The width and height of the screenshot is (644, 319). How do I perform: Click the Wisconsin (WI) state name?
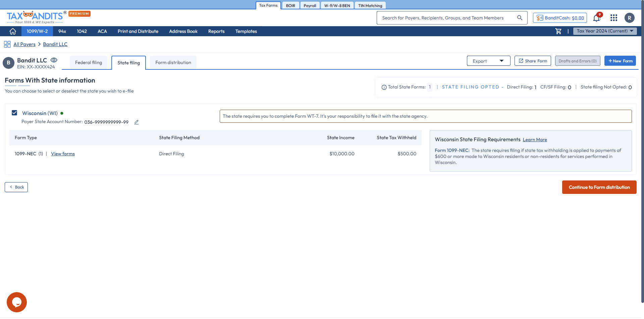click(40, 113)
